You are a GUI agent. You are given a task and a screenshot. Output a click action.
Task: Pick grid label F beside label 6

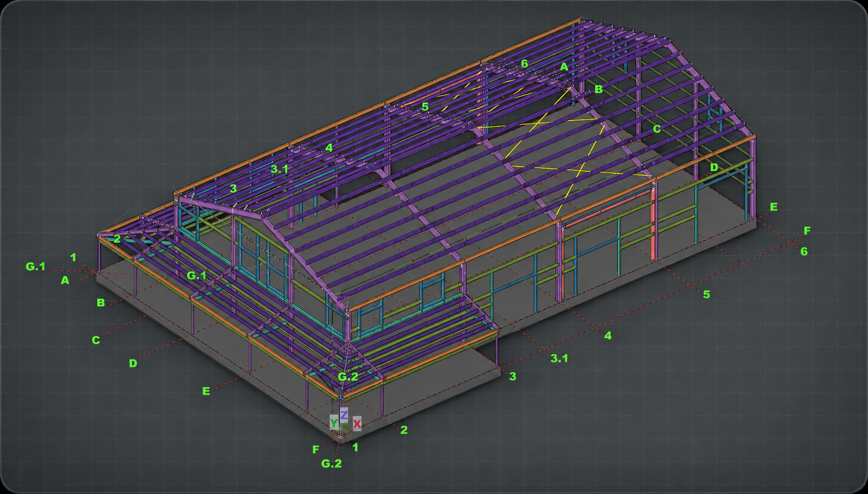tap(807, 230)
